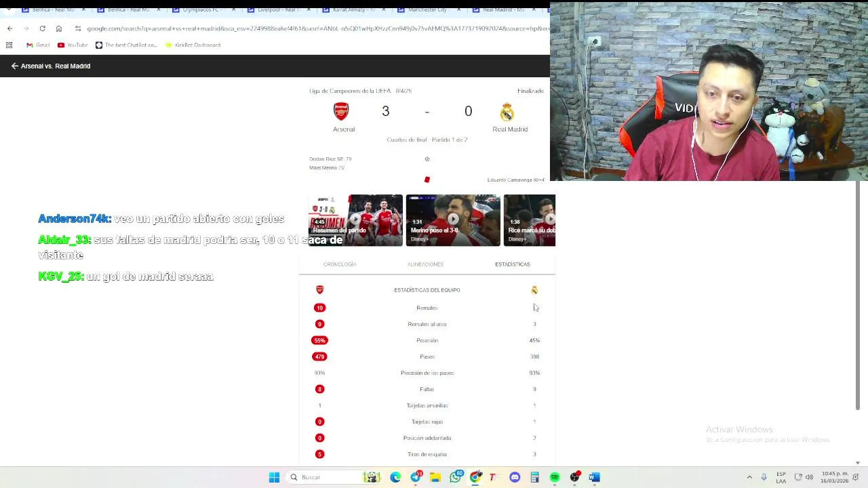Click Arsenal small crest in stats header
The height and width of the screenshot is (488, 868).
[x=319, y=290]
